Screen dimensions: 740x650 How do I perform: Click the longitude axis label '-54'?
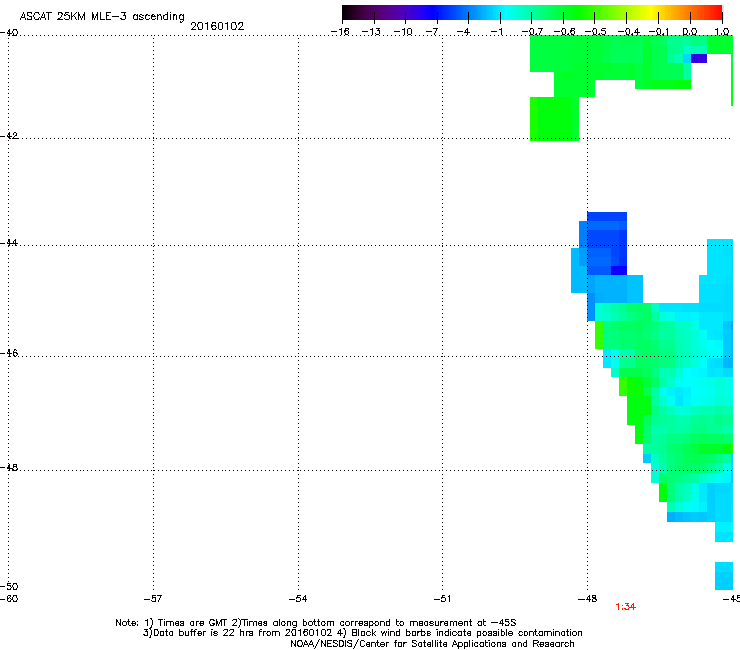click(x=298, y=599)
